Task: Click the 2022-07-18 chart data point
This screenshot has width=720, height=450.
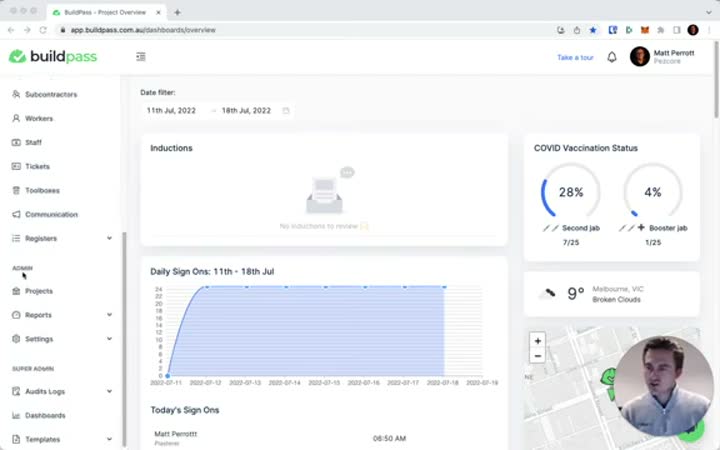Action: (444, 286)
